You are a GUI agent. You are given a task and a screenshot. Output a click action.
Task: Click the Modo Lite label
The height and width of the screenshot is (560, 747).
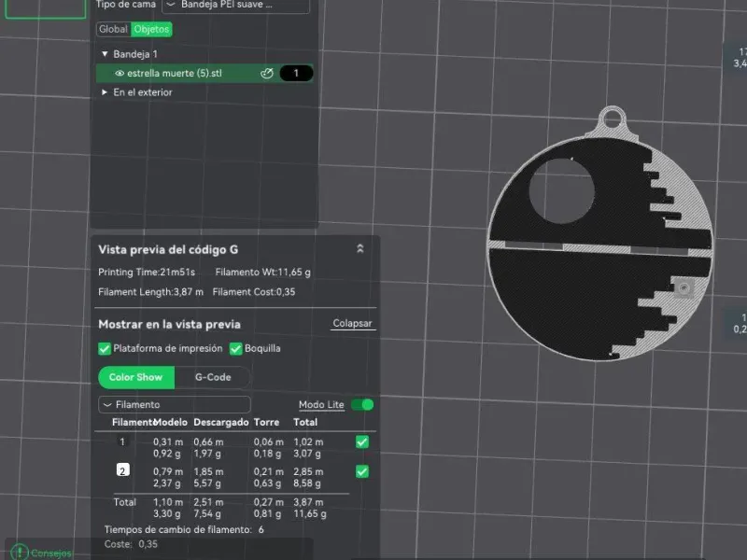pyautogui.click(x=321, y=405)
